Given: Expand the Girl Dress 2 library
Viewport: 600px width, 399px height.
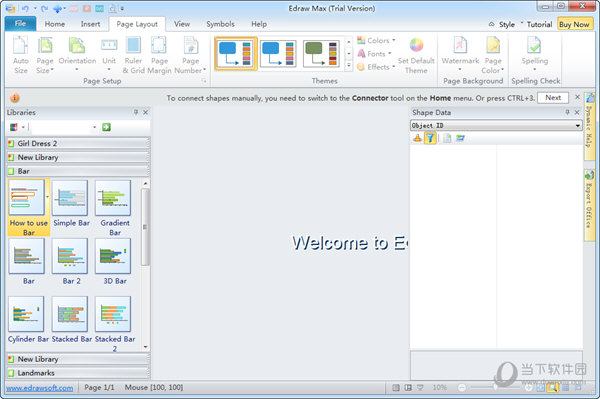Looking at the screenshot, I should click(x=78, y=143).
